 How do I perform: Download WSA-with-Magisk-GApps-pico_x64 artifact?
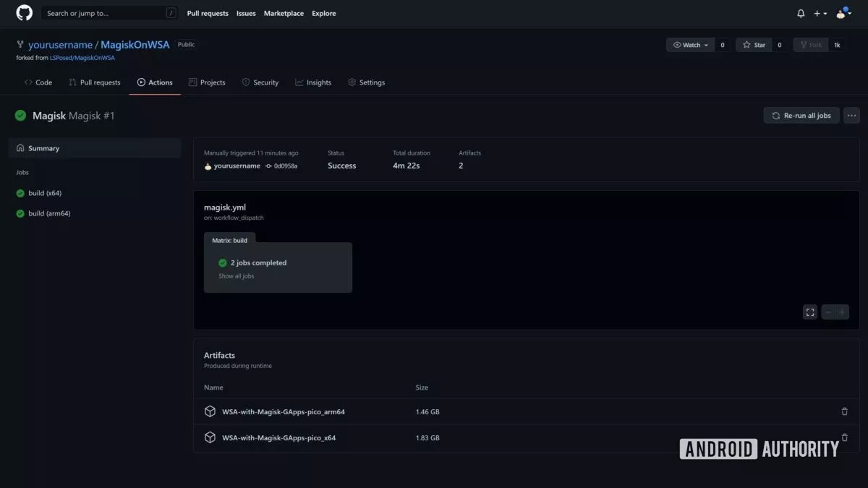pos(278,438)
